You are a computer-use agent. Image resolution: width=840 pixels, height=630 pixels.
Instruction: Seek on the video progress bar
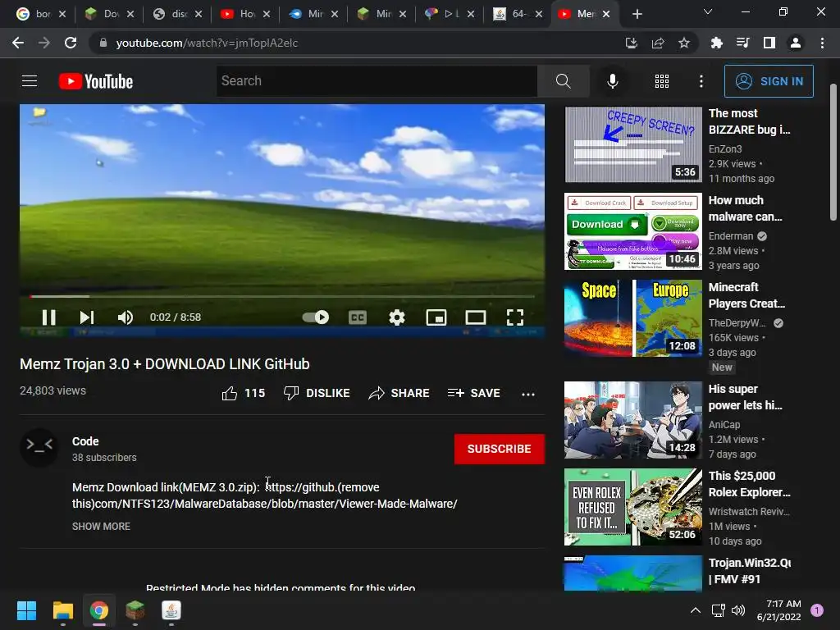pyautogui.click(x=282, y=296)
